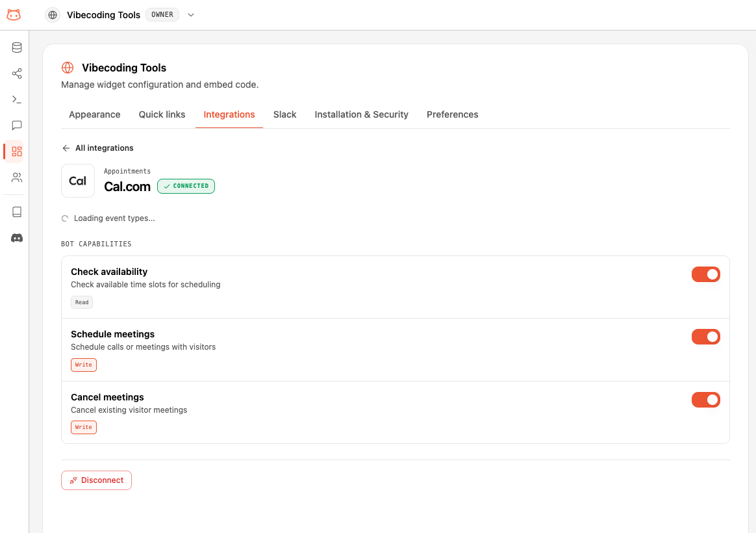Click the orange cat logo icon
The height and width of the screenshot is (533, 756).
point(14,15)
